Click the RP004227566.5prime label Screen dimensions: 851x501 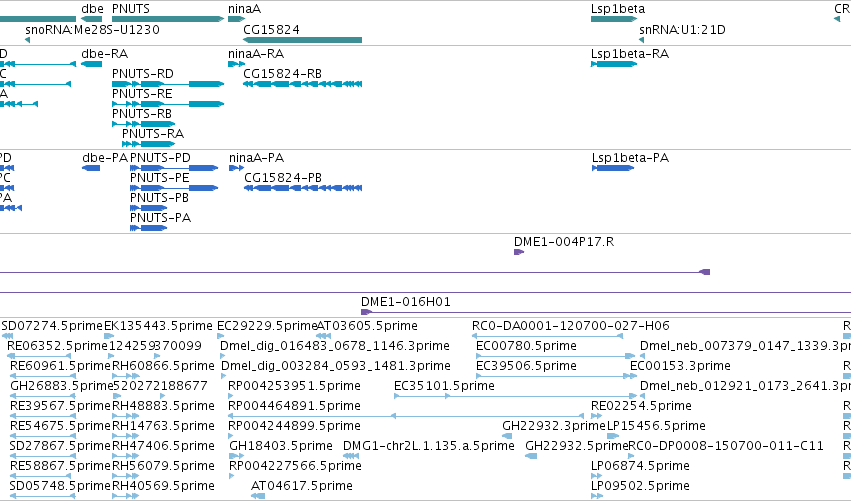pos(295,466)
